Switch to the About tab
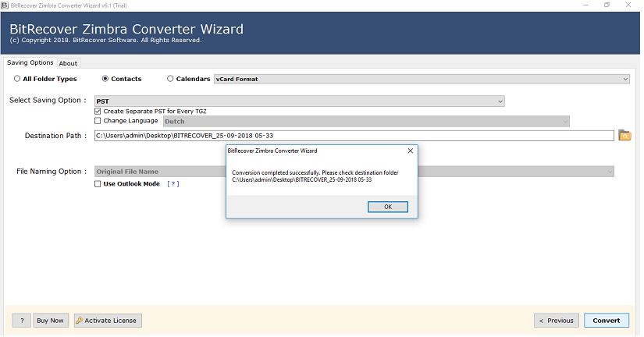 point(68,63)
